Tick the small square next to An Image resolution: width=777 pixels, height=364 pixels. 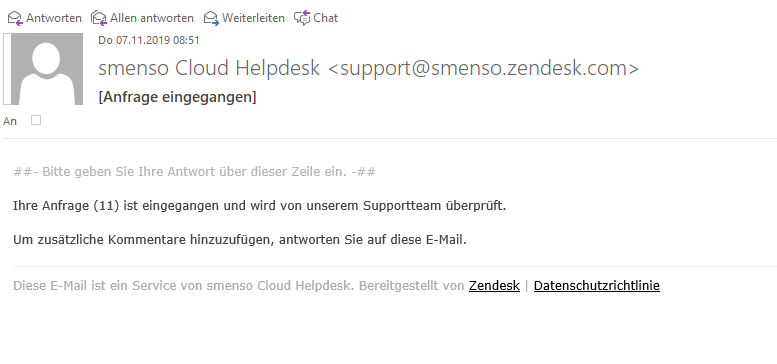click(x=36, y=120)
